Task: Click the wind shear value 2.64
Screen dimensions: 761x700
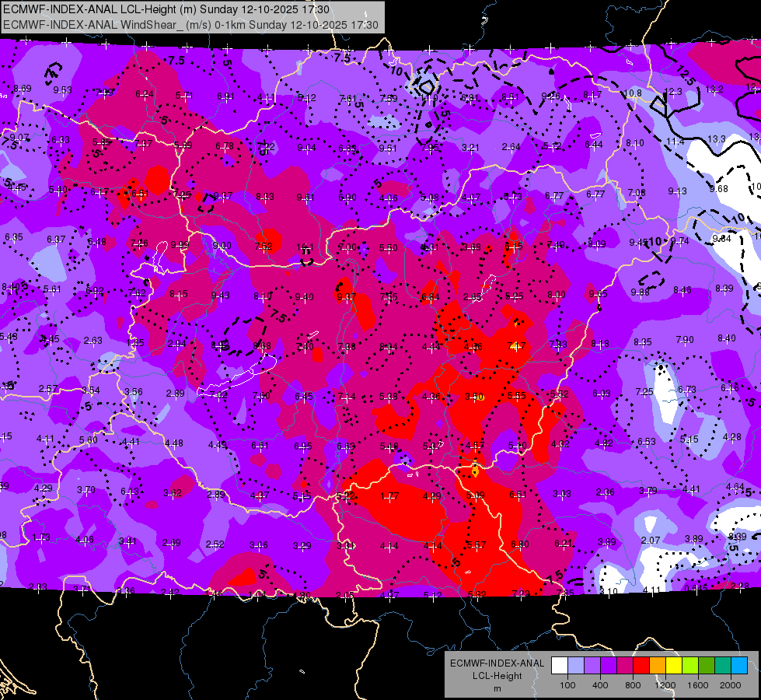Action: (511, 147)
